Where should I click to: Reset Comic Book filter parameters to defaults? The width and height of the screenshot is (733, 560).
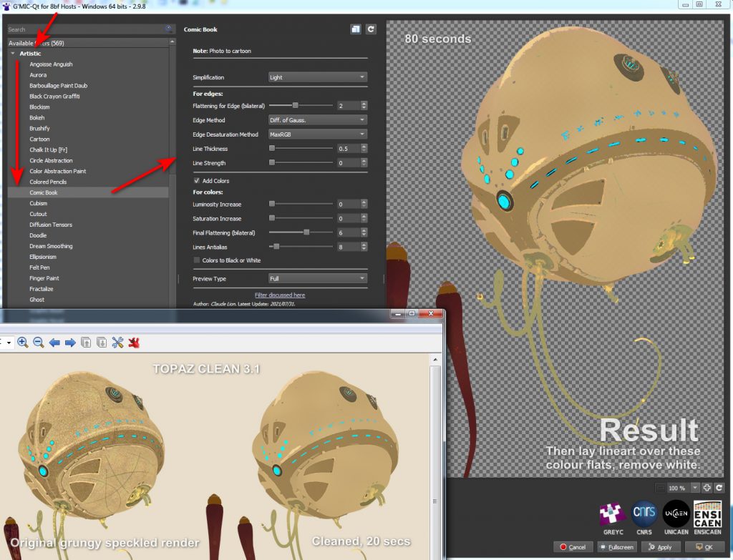point(371,29)
